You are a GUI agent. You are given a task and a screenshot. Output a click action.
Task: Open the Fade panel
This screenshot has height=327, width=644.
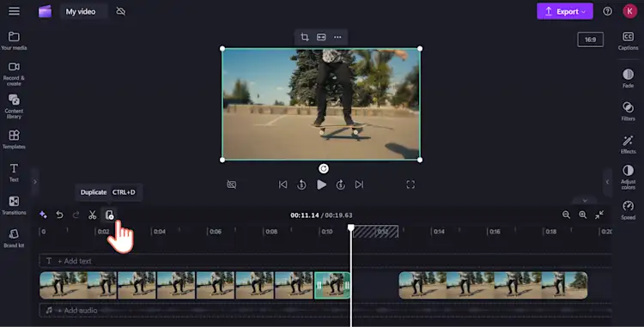coord(628,78)
